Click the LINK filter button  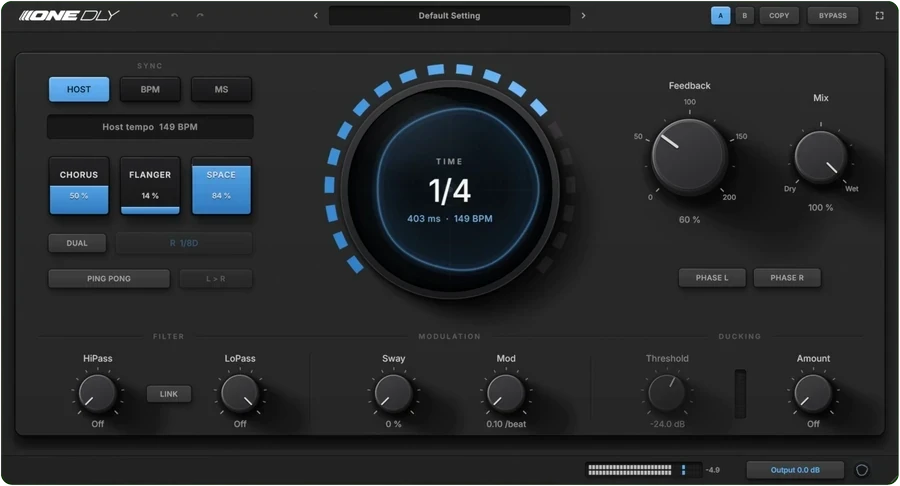point(169,394)
